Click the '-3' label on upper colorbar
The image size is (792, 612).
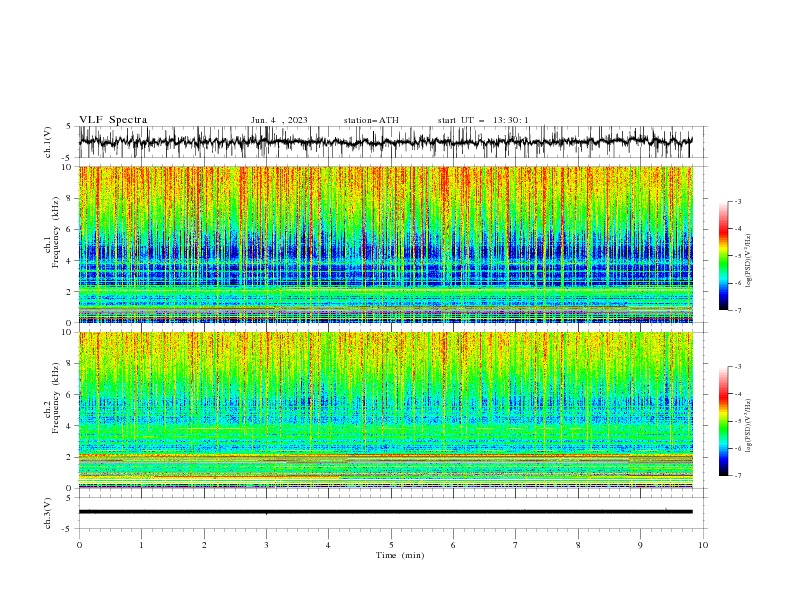click(x=738, y=201)
